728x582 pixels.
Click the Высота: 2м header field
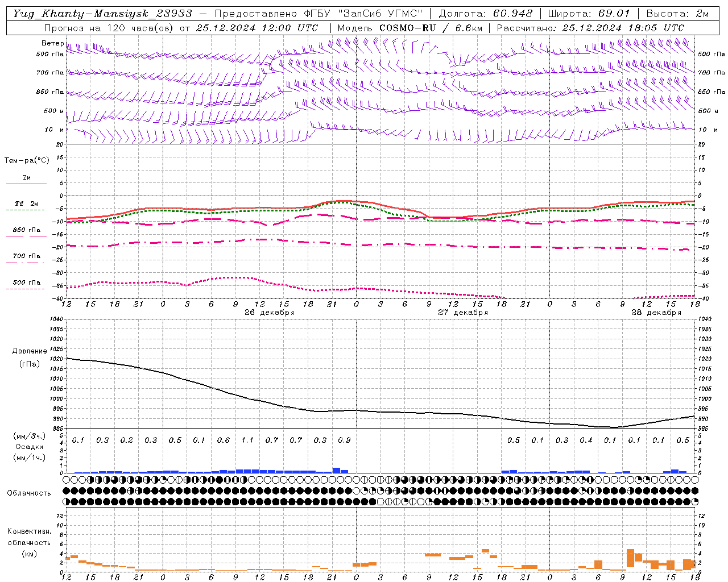coord(677,14)
